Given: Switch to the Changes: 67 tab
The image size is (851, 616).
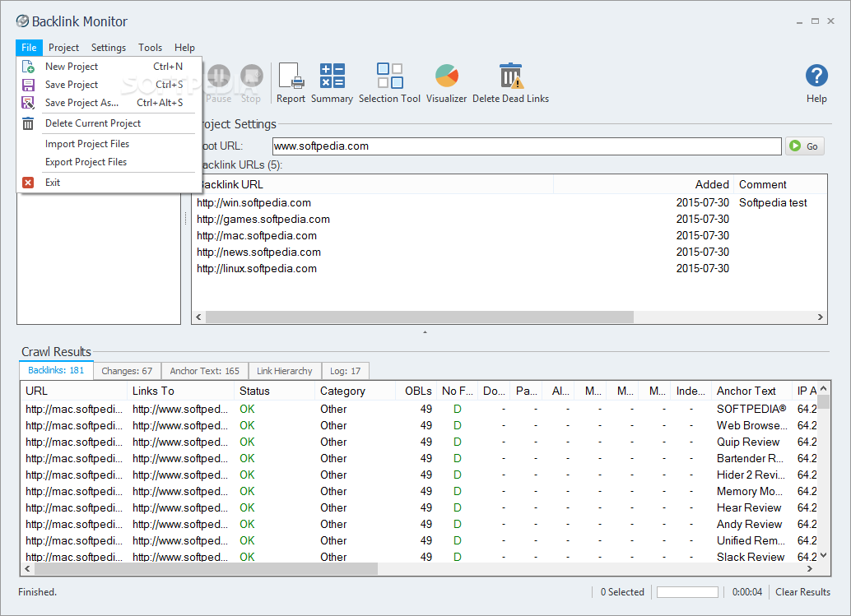Looking at the screenshot, I should click(x=127, y=371).
